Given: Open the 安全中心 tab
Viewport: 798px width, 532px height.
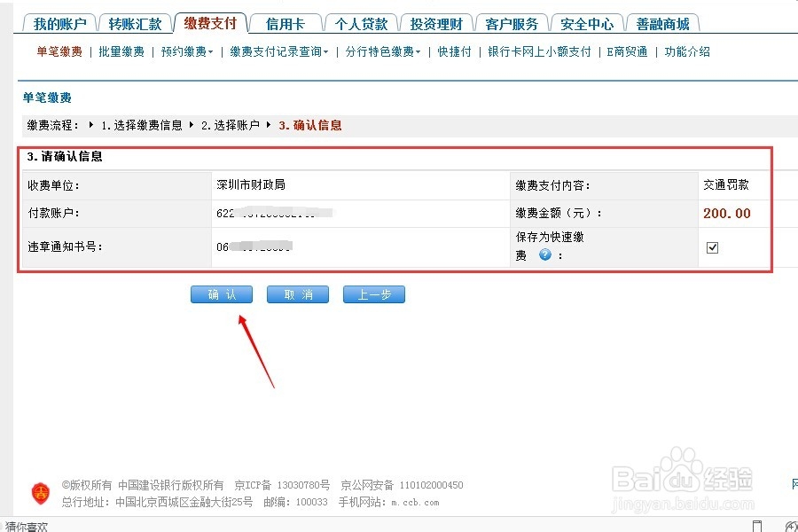Looking at the screenshot, I should click(x=587, y=24).
